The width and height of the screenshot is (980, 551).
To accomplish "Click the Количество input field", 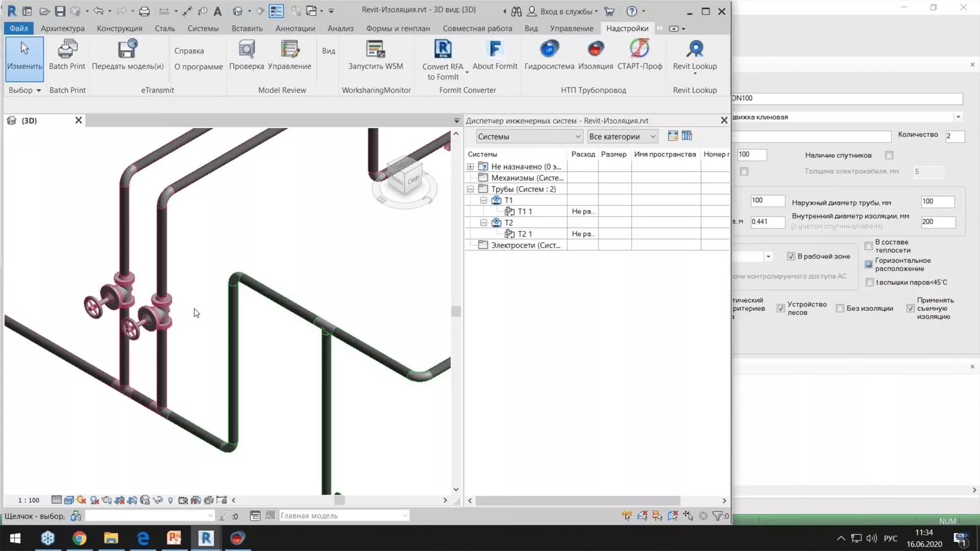I will tap(955, 136).
